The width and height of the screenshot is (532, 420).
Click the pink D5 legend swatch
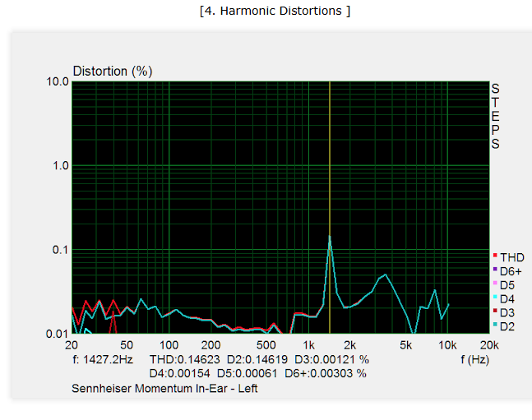pyautogui.click(x=495, y=283)
